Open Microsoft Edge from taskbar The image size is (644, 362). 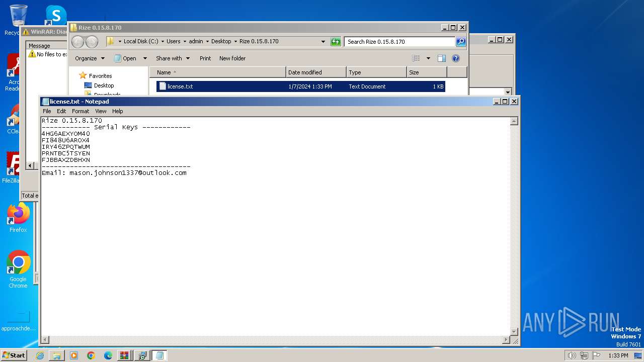pyautogui.click(x=108, y=355)
